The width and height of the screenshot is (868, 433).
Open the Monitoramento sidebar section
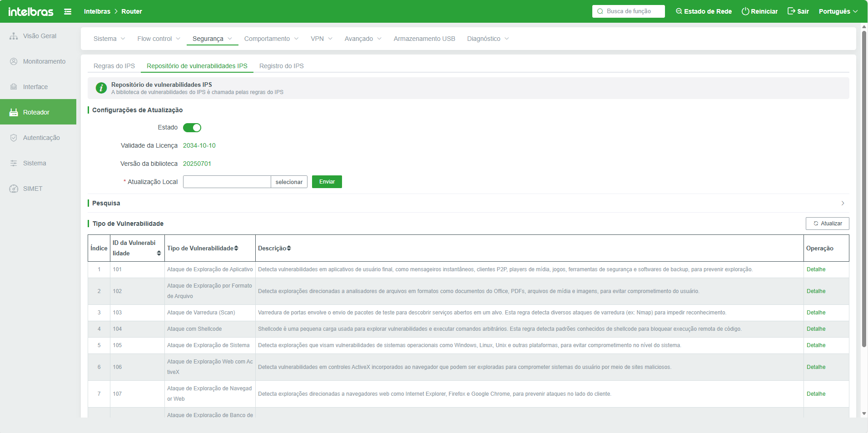click(x=44, y=61)
